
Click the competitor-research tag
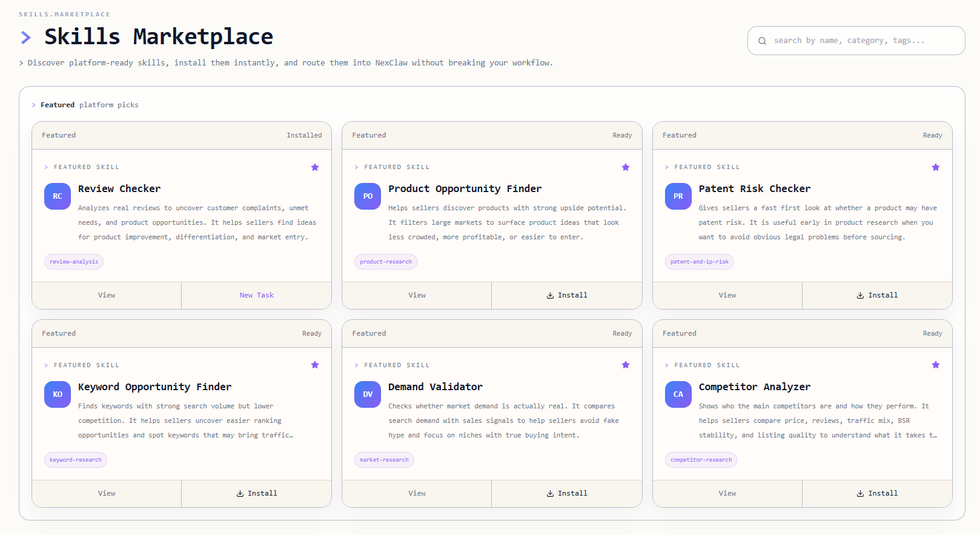pyautogui.click(x=701, y=460)
